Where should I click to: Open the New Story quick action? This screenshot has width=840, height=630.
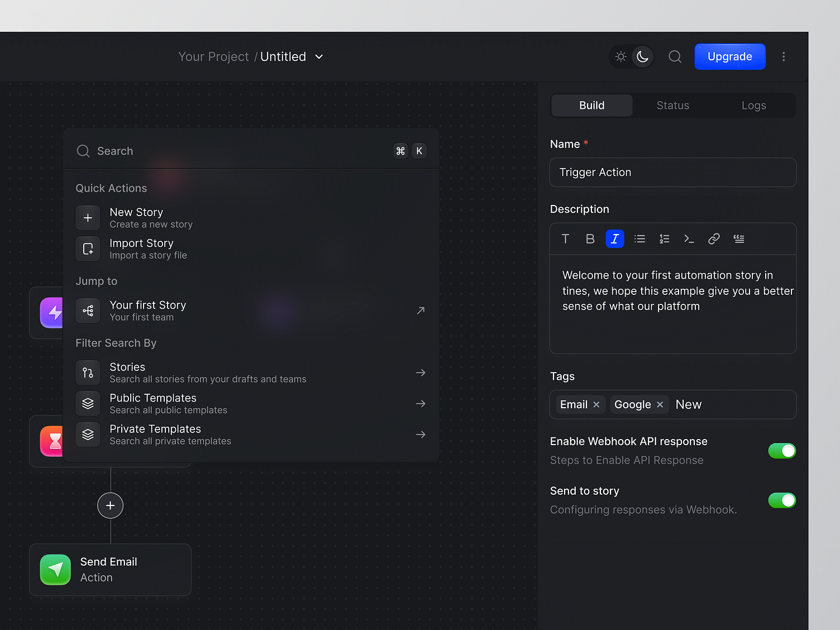136,218
